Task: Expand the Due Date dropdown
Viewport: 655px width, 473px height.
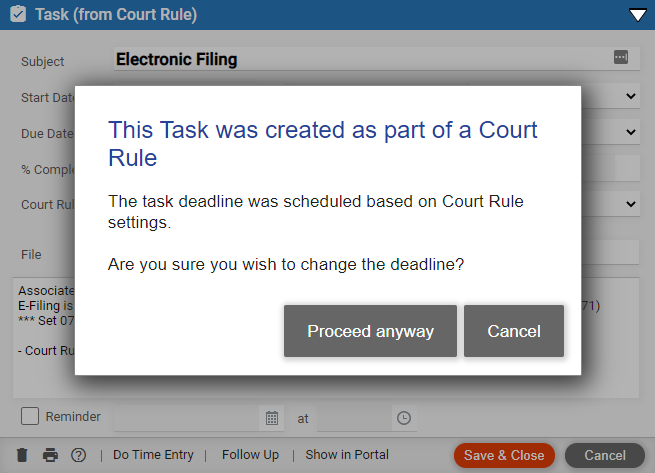Action: (x=631, y=132)
